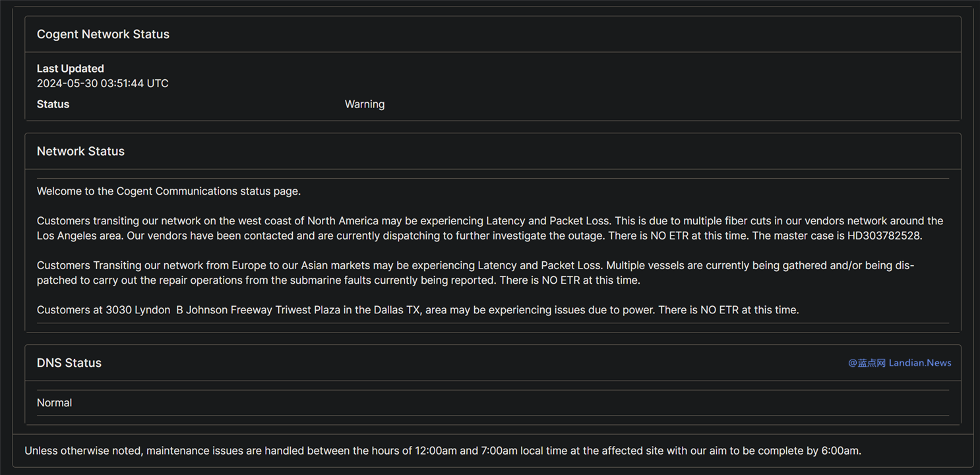Click the Cogent Network Status heading

tap(103, 34)
